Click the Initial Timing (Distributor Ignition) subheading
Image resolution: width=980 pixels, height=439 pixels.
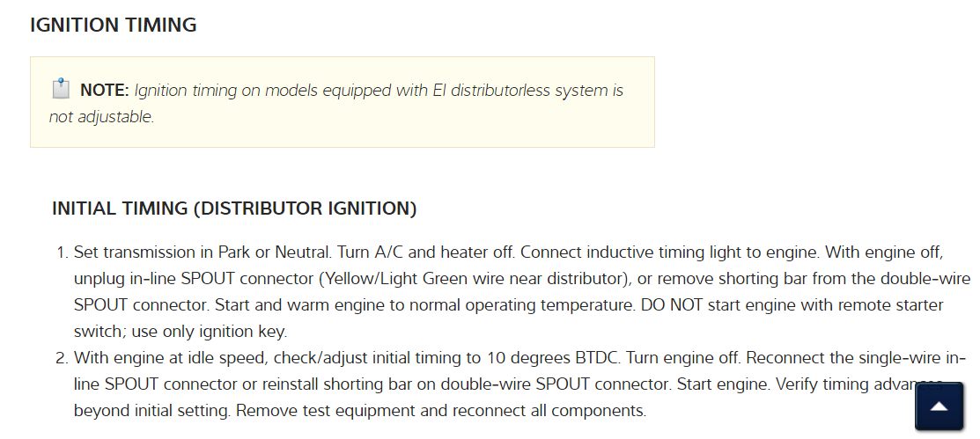pos(234,209)
